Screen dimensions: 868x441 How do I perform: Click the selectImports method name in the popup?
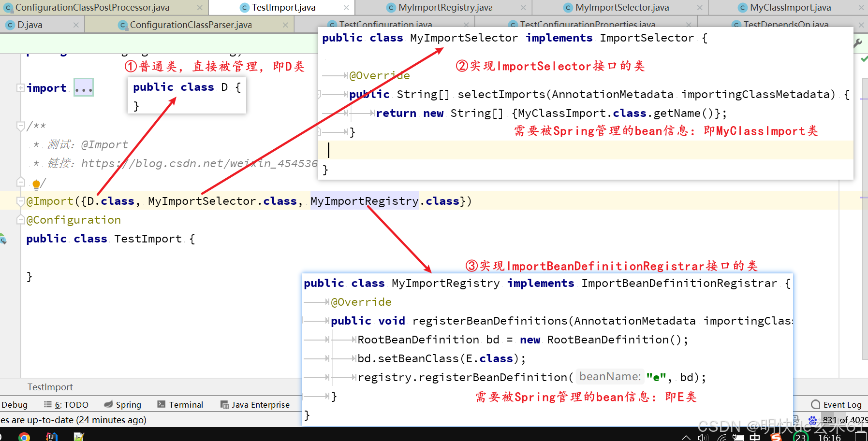[501, 94]
